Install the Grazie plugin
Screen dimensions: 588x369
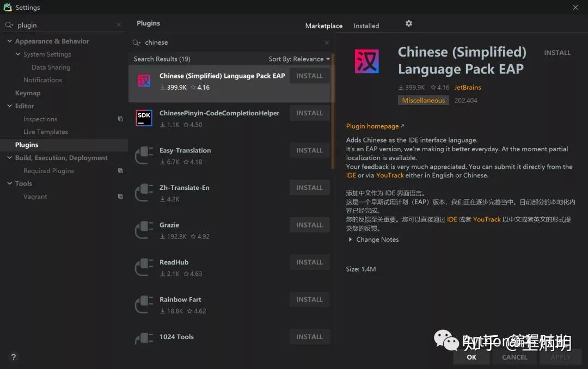[x=309, y=224]
